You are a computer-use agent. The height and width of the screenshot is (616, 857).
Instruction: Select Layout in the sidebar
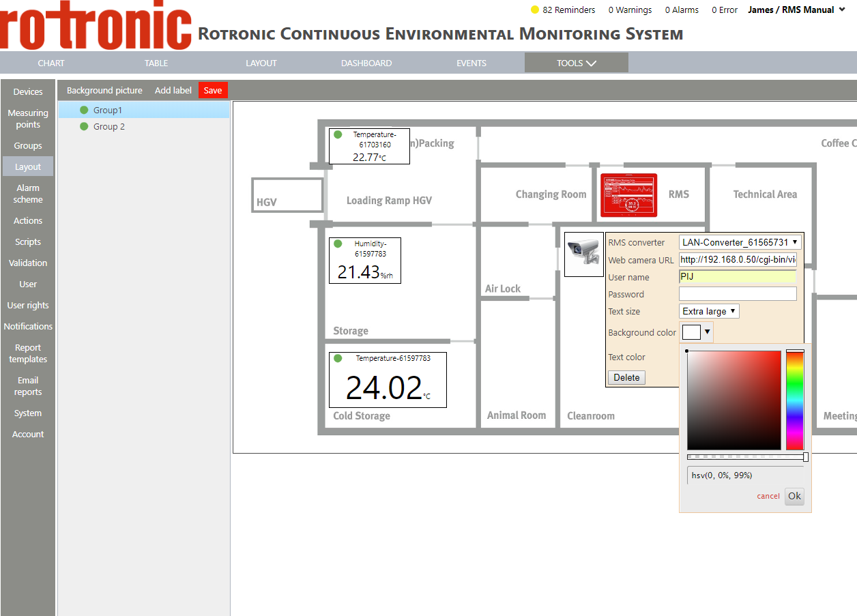point(28,166)
